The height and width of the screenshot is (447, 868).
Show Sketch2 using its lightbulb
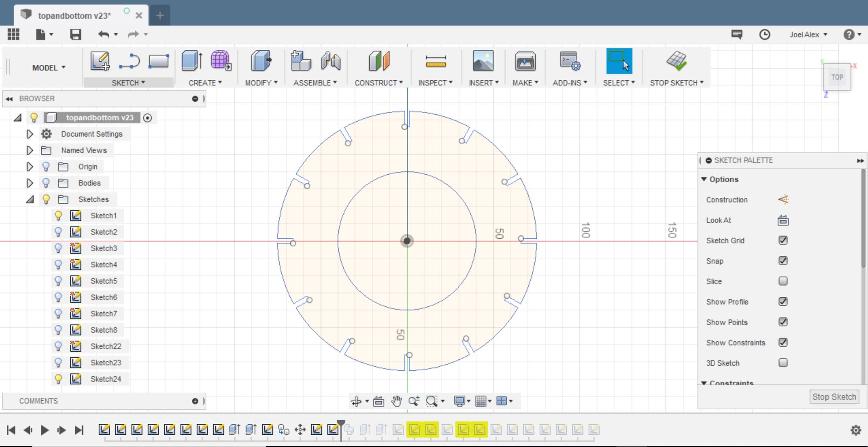point(58,232)
